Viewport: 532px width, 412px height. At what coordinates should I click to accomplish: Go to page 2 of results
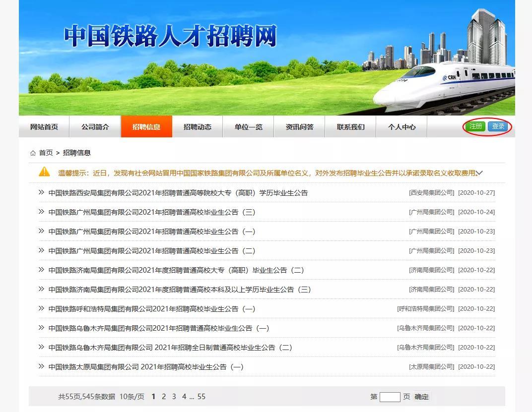(164, 397)
